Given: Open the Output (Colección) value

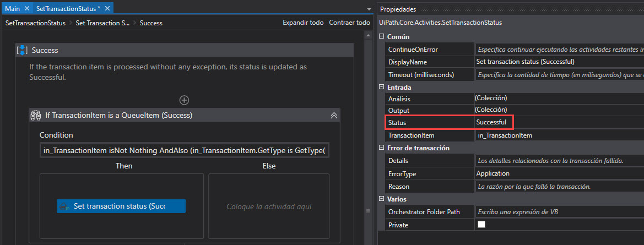Looking at the screenshot, I should [559, 110].
